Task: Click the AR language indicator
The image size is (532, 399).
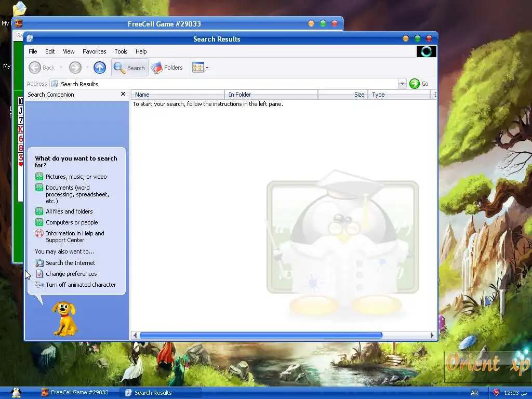Action: point(474,393)
